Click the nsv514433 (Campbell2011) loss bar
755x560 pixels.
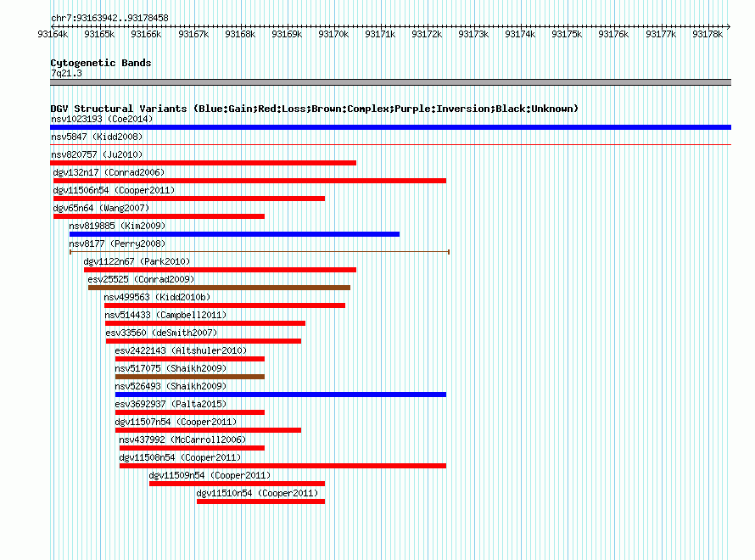coord(205,323)
